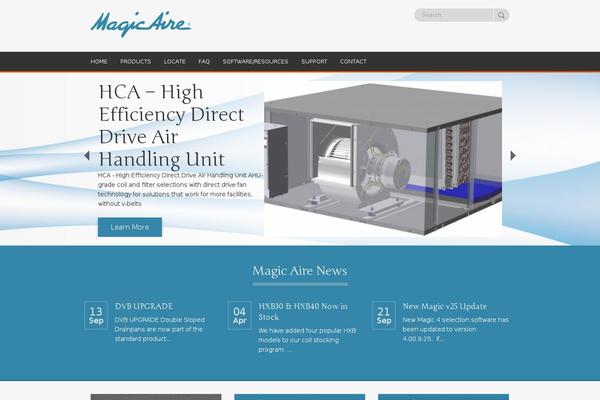Open the Locate menu item

[x=174, y=61]
